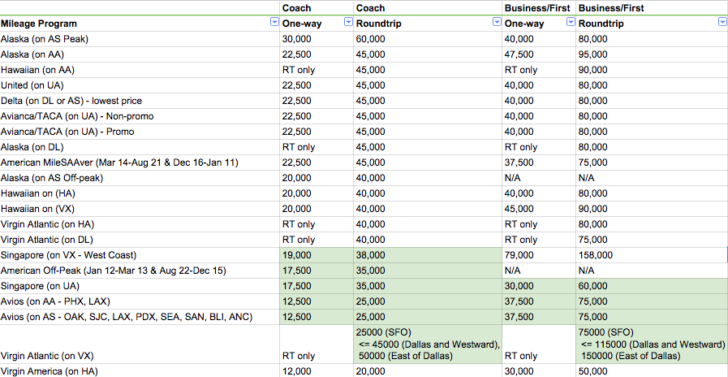This screenshot has height=377, width=728.
Task: Select 'Delta (on DL or AS) - lowest price' cell
Action: (x=140, y=101)
